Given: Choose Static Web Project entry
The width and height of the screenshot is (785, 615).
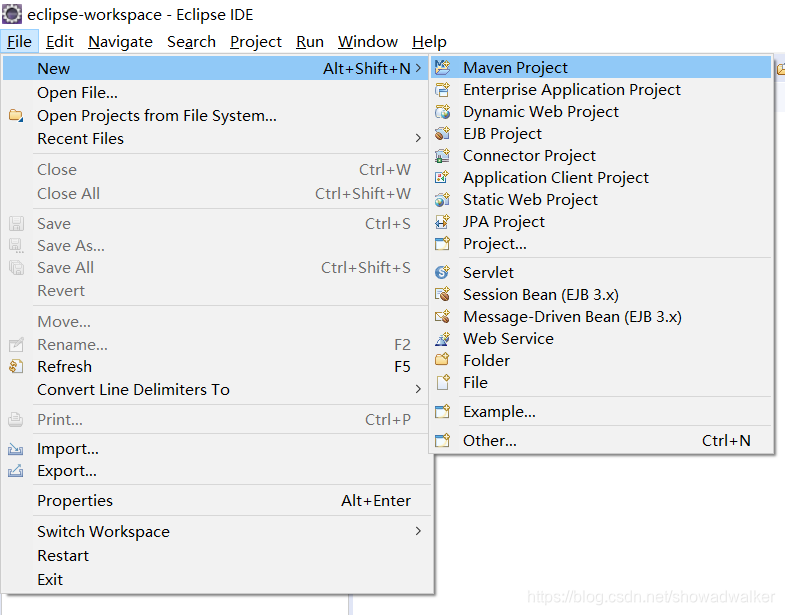Looking at the screenshot, I should [601, 200].
